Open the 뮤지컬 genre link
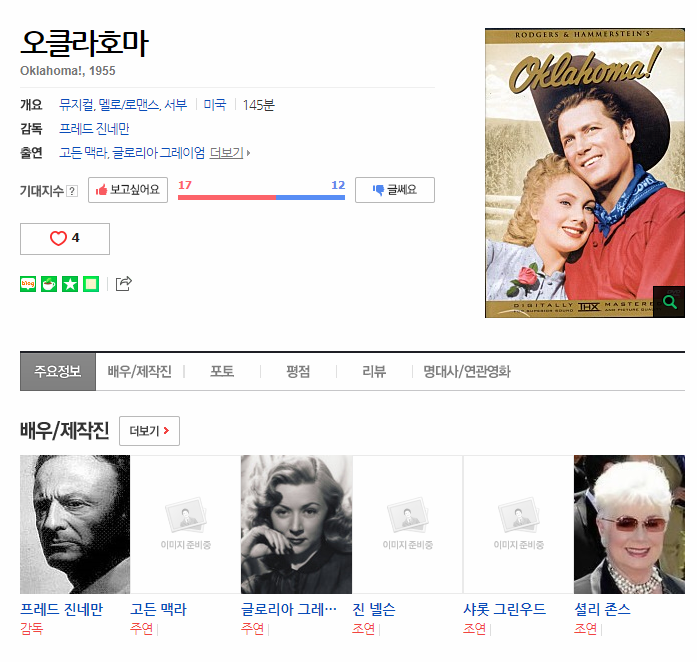 (x=76, y=104)
